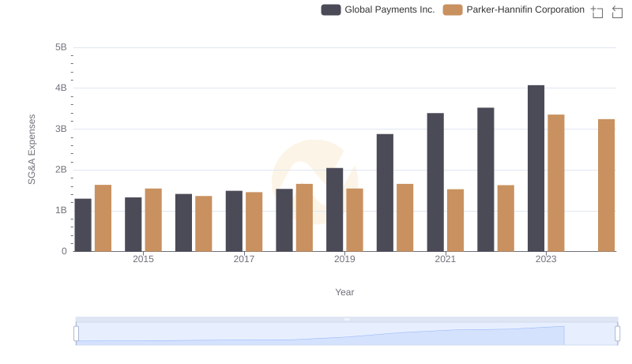
Task: Click Global Payments 2022 dark bar
Action: [486, 179]
